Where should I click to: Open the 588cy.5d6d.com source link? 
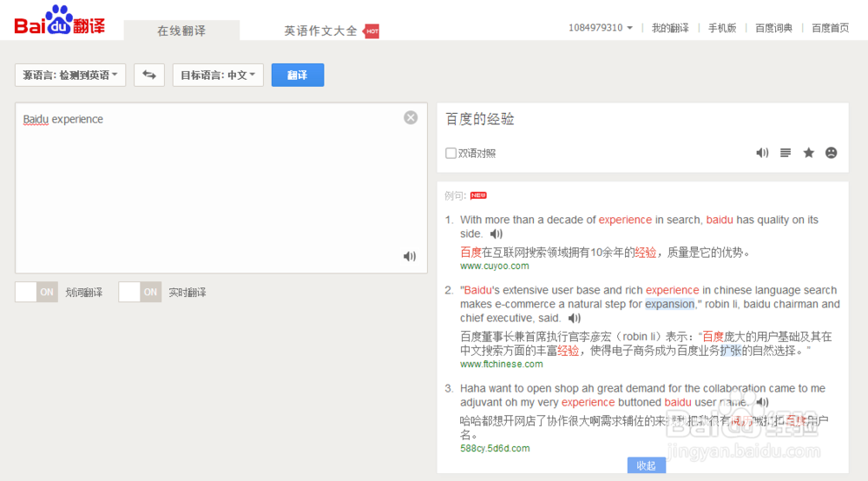495,448
